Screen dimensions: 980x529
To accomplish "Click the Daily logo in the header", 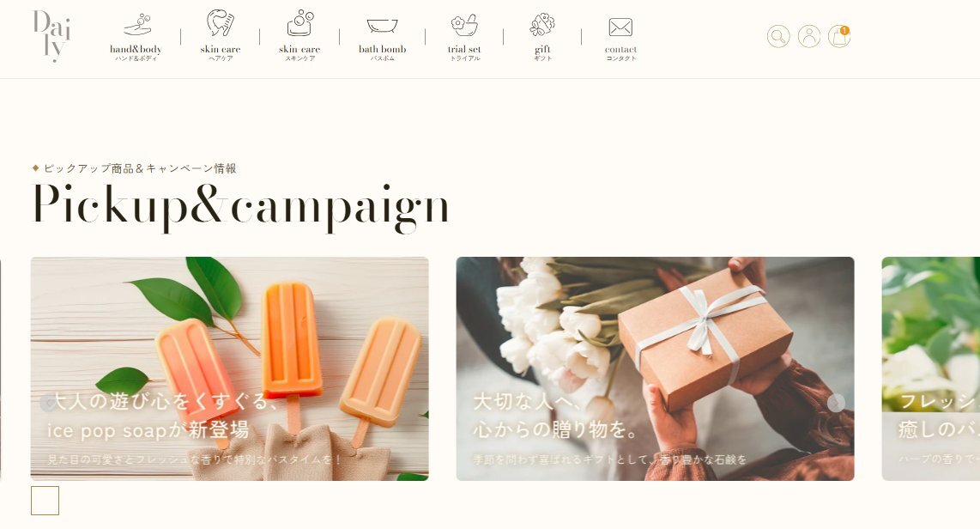I will pyautogui.click(x=51, y=36).
